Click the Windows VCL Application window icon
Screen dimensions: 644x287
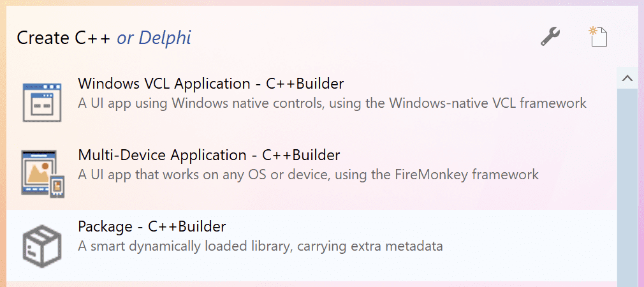coord(42,101)
